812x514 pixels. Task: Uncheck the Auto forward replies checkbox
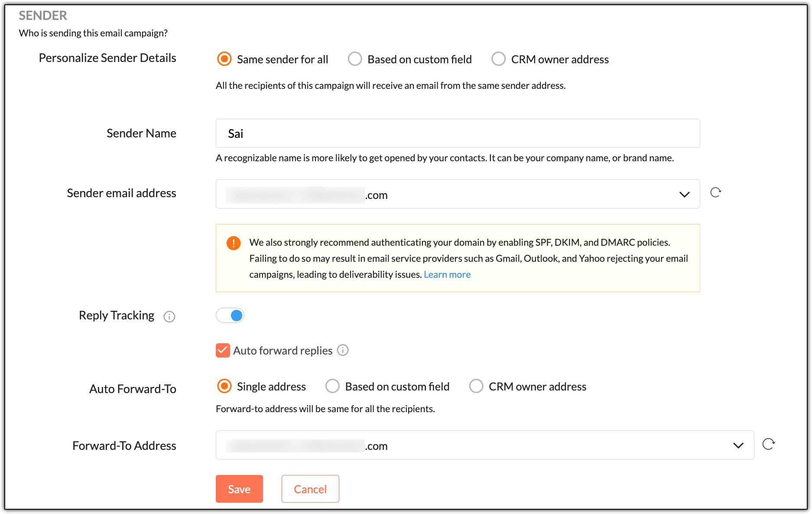223,350
